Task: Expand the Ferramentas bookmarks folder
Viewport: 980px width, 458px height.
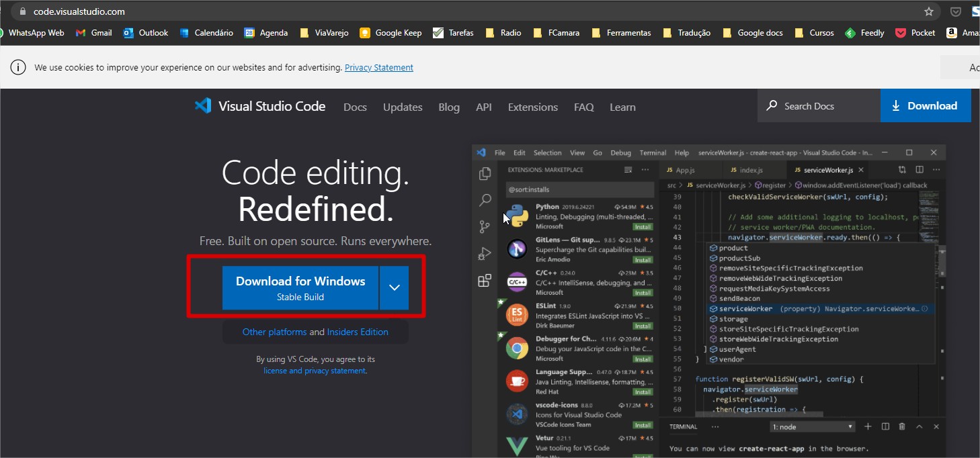Action: 621,32
